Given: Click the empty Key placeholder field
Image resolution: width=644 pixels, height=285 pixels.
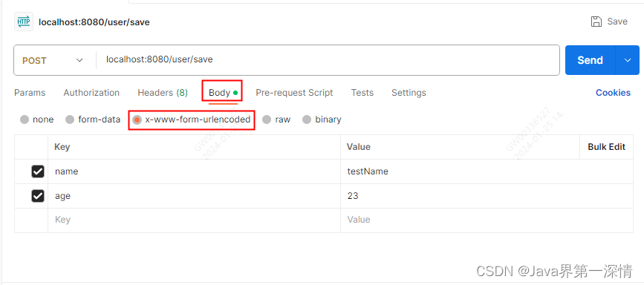Looking at the screenshot, I should pyautogui.click(x=194, y=220).
